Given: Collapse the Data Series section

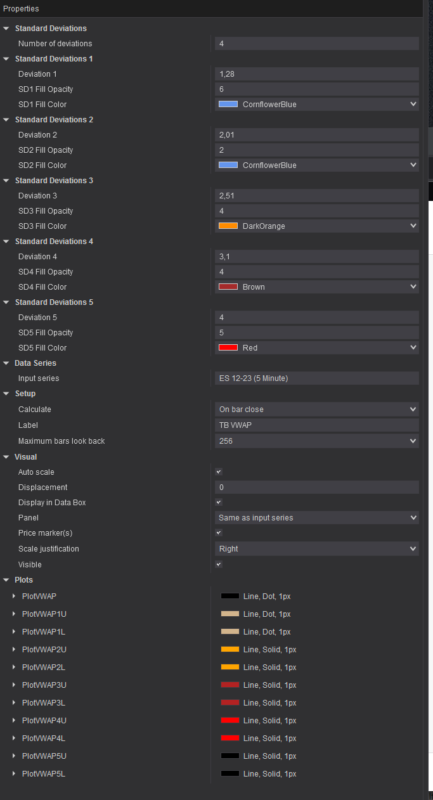Looking at the screenshot, I should 6,363.
